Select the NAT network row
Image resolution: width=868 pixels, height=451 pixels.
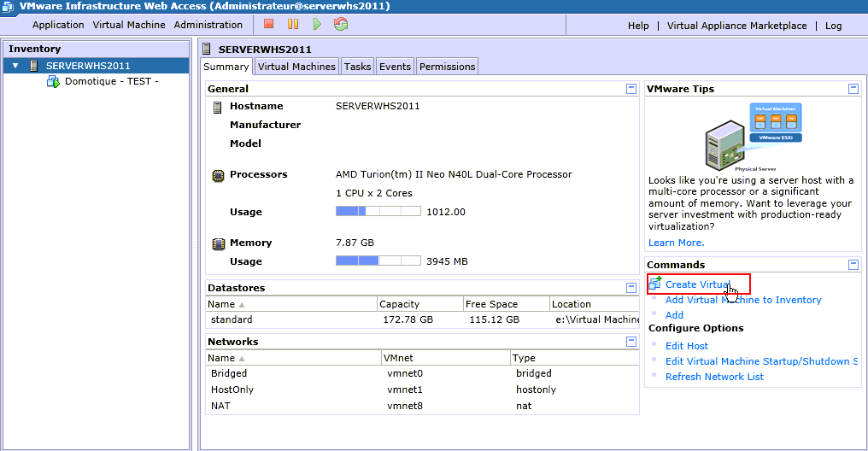point(422,406)
